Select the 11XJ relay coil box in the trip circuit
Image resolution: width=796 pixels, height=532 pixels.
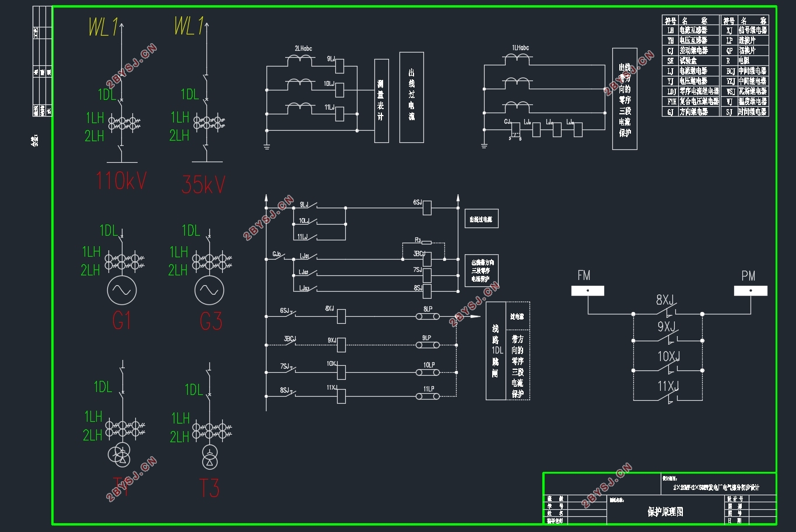point(342,396)
